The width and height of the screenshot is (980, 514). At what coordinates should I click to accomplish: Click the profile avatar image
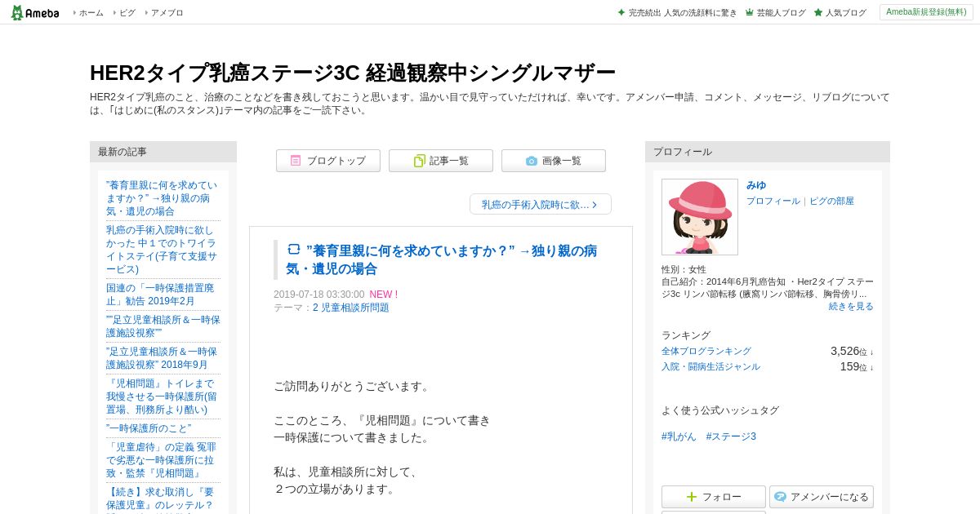[x=700, y=217]
